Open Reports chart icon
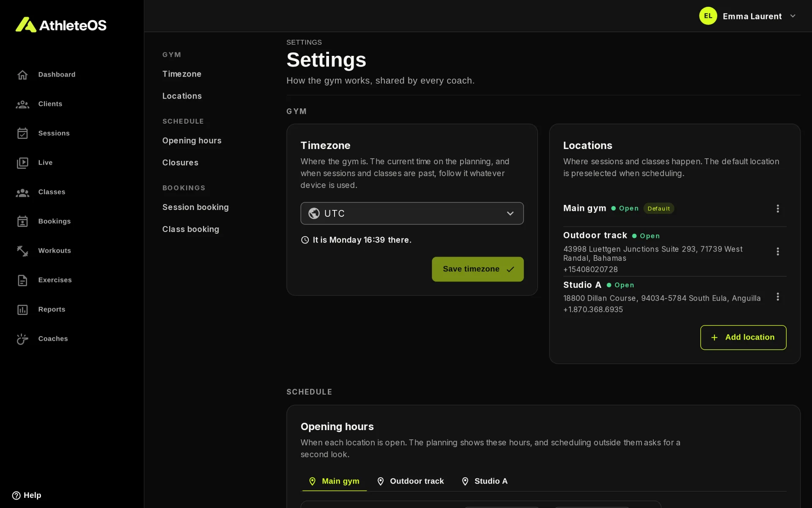This screenshot has height=508, width=812. click(x=22, y=310)
